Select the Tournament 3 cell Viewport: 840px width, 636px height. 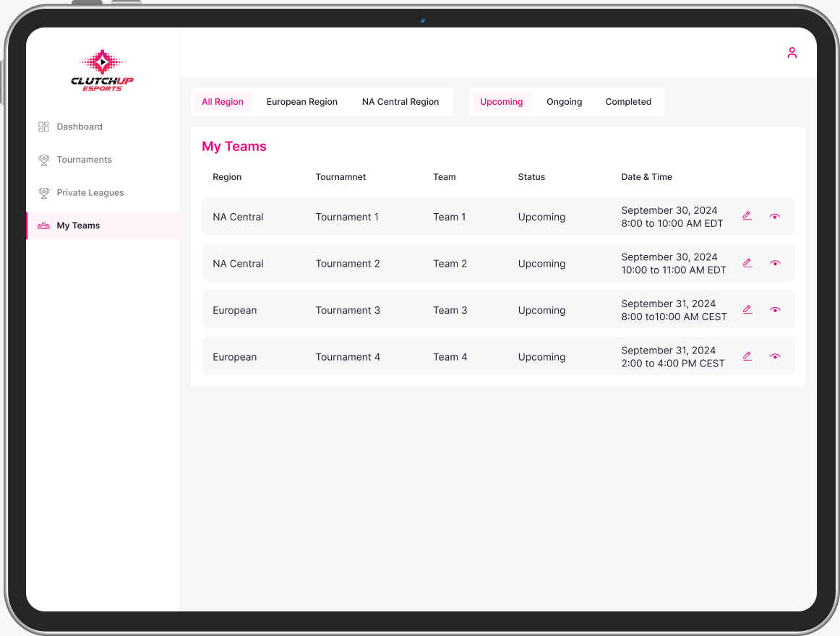click(348, 310)
